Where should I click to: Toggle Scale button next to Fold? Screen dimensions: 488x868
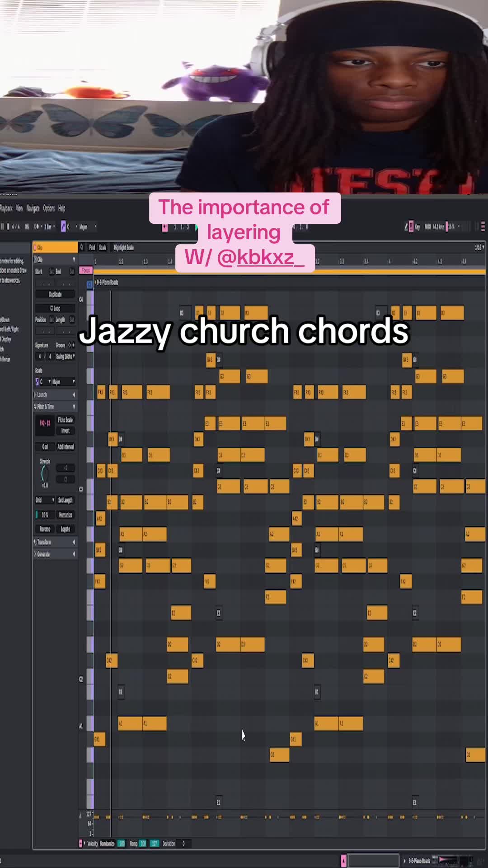coord(103,247)
